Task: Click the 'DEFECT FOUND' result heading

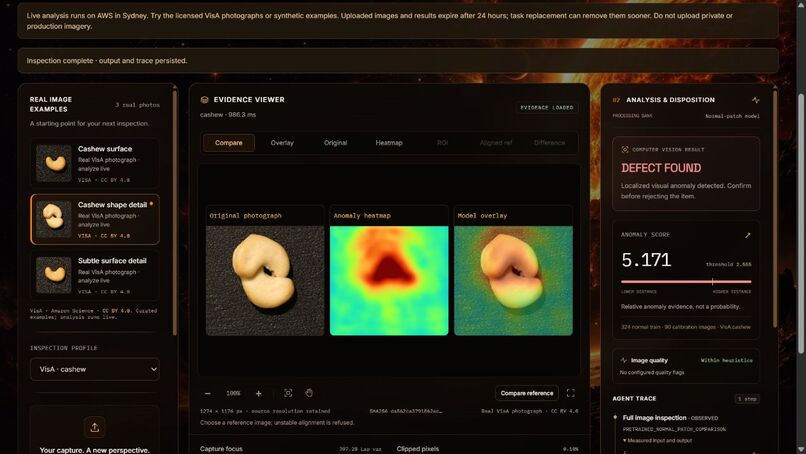Action: point(661,168)
